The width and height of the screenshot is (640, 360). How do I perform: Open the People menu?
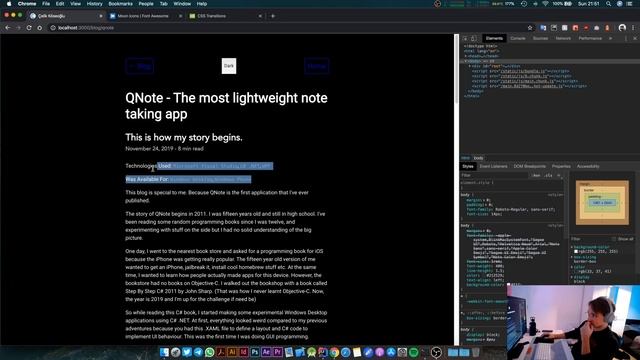click(x=146, y=4)
